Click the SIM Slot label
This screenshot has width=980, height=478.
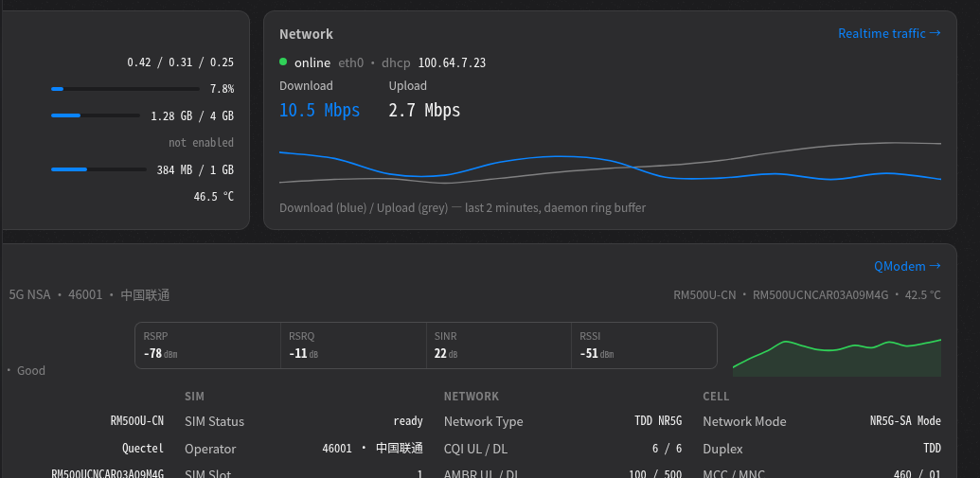tap(208, 474)
